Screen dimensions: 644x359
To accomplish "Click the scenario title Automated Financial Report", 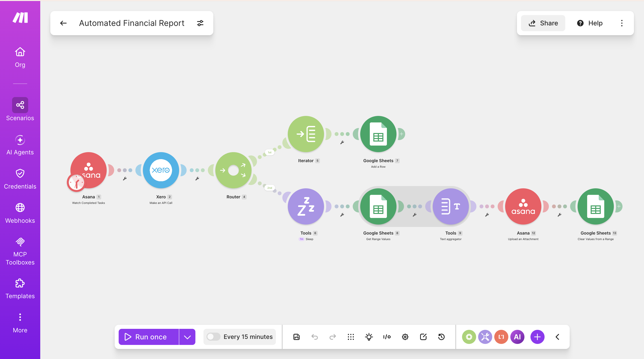I will pos(132,23).
